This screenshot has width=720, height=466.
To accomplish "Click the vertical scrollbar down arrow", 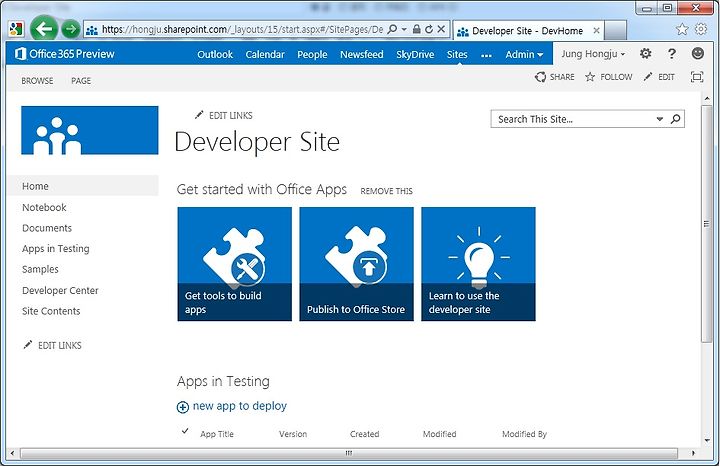I will click(x=706, y=440).
